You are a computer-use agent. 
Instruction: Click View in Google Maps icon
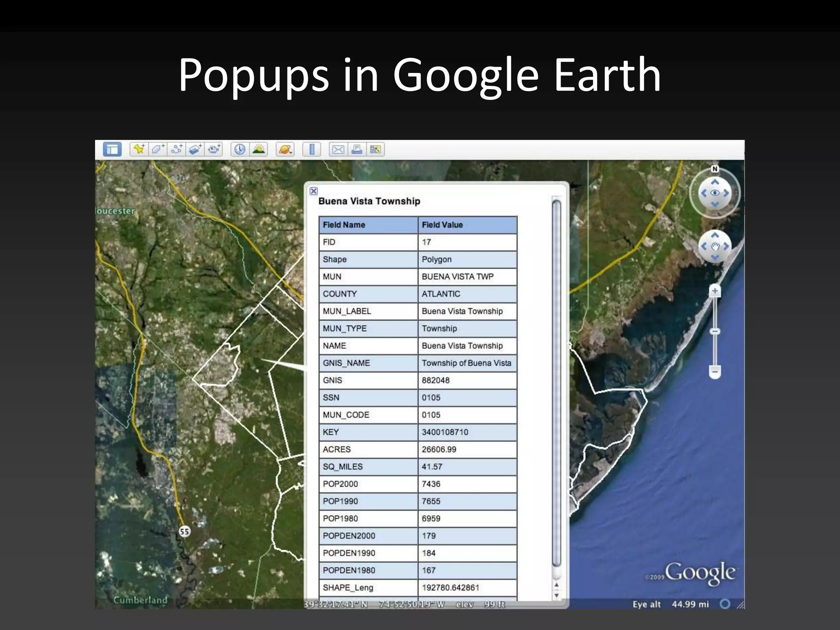click(x=375, y=149)
